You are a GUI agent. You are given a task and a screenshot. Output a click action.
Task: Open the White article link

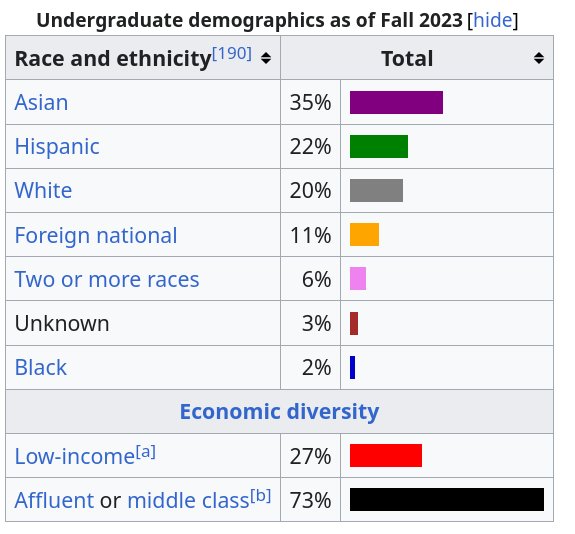[x=44, y=191]
